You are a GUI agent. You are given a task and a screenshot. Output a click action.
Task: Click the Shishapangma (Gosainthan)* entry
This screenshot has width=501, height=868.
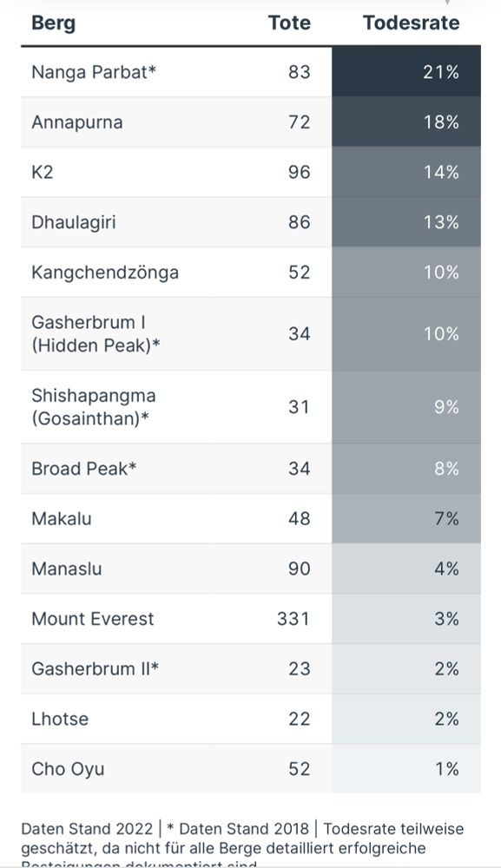(x=94, y=407)
